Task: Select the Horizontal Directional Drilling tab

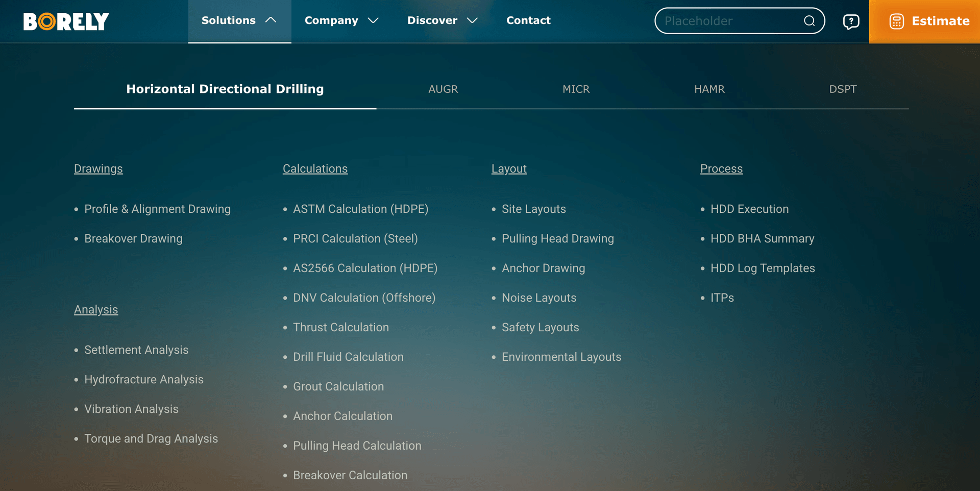Action: pos(225,89)
